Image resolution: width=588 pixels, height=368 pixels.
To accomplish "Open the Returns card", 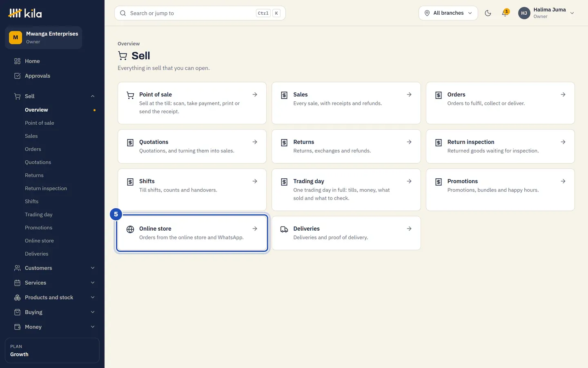I will 346,146.
